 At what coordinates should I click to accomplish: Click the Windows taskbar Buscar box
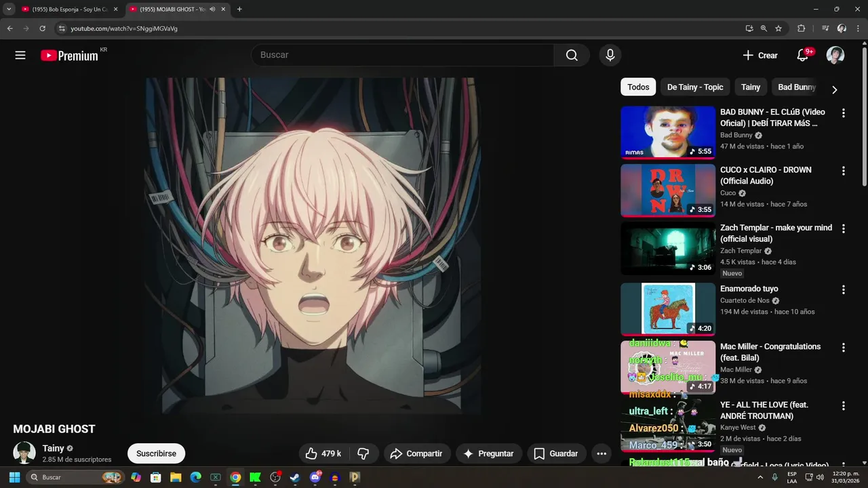click(76, 477)
